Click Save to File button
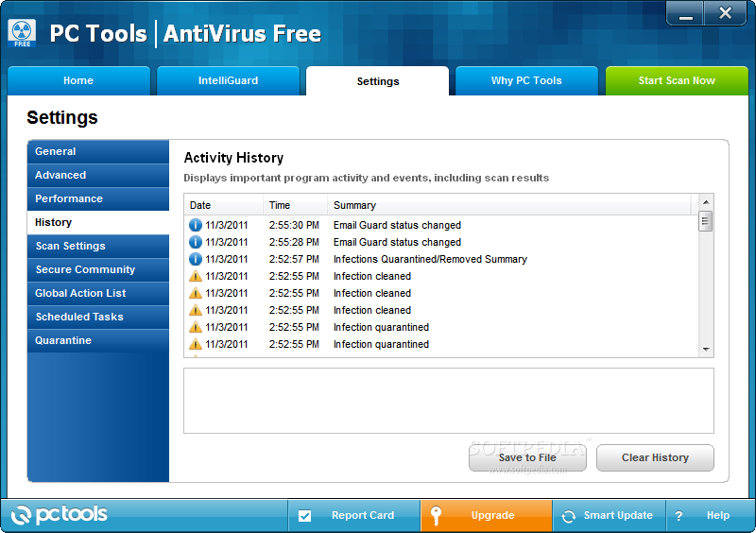This screenshot has height=533, width=756. pos(527,457)
